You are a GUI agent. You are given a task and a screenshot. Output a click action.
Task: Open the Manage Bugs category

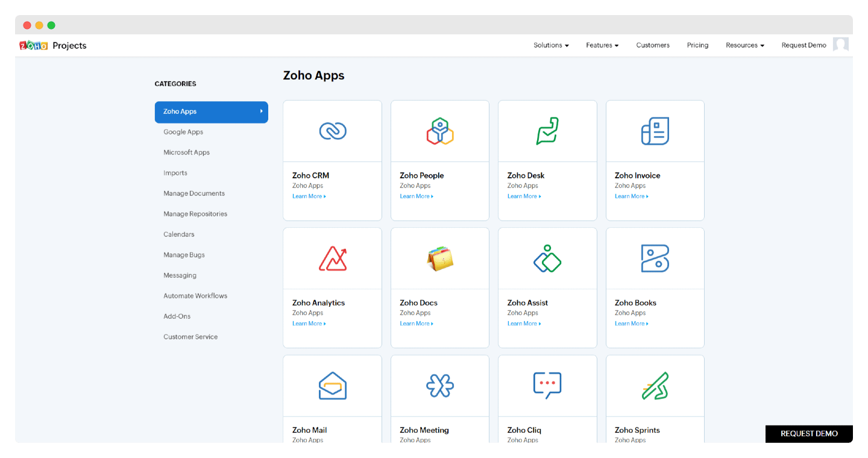click(184, 255)
